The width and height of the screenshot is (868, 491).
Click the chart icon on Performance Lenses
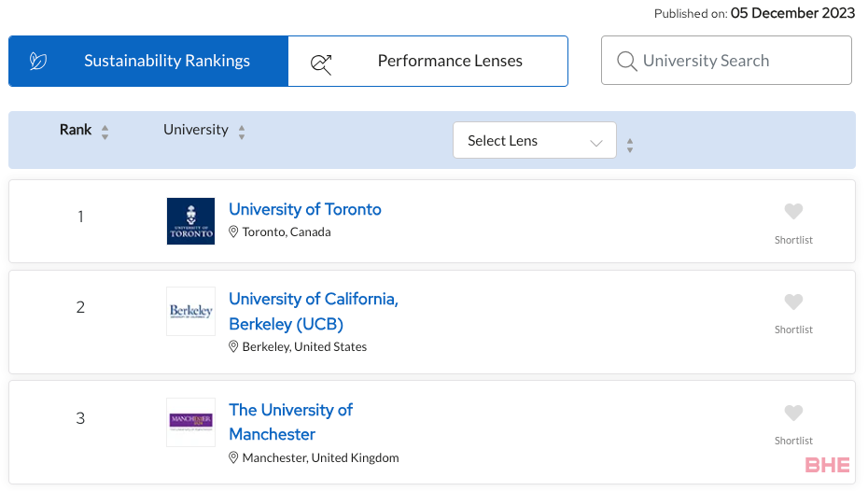[x=321, y=64]
